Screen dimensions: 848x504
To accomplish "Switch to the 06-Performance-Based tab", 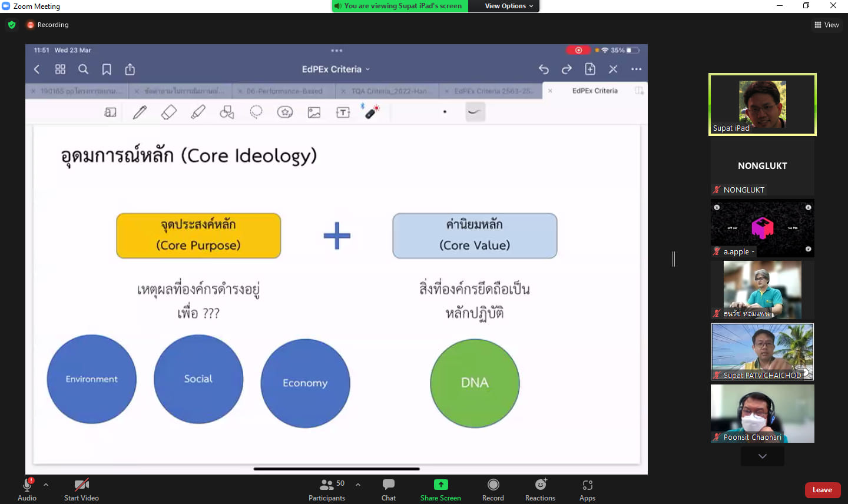I will pos(284,91).
